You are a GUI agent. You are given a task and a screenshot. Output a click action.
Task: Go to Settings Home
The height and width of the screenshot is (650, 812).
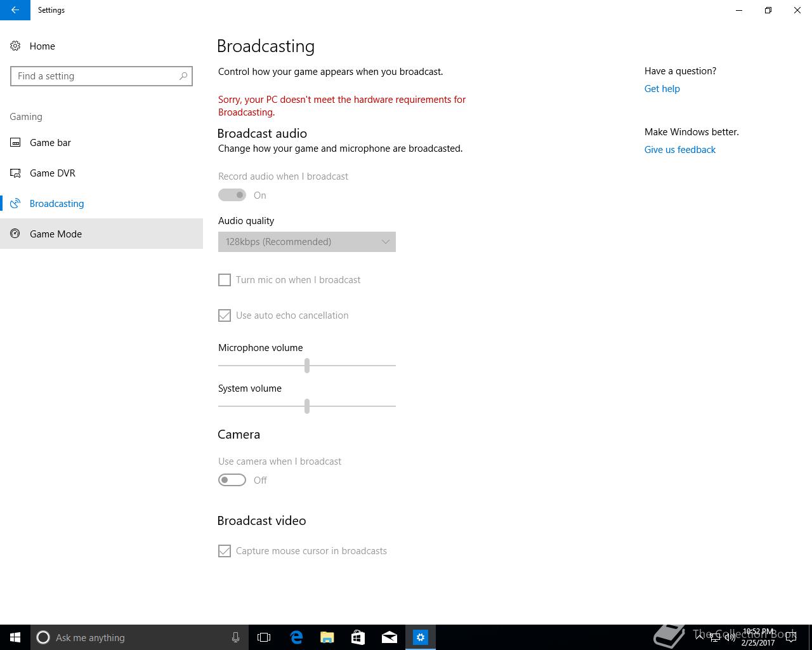tap(101, 46)
